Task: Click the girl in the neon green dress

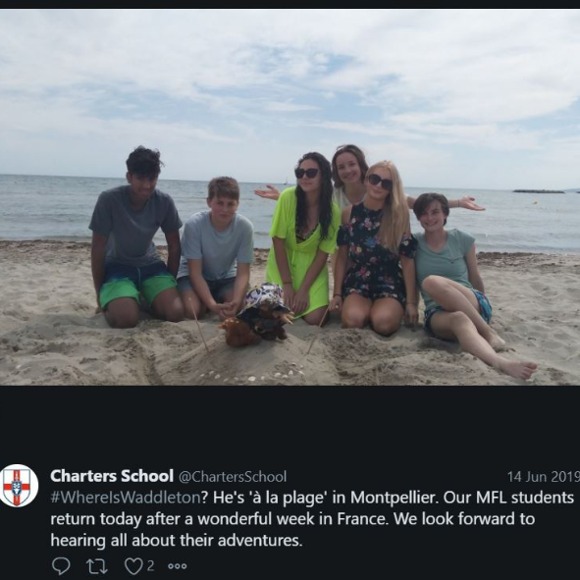Action: pyautogui.click(x=303, y=237)
